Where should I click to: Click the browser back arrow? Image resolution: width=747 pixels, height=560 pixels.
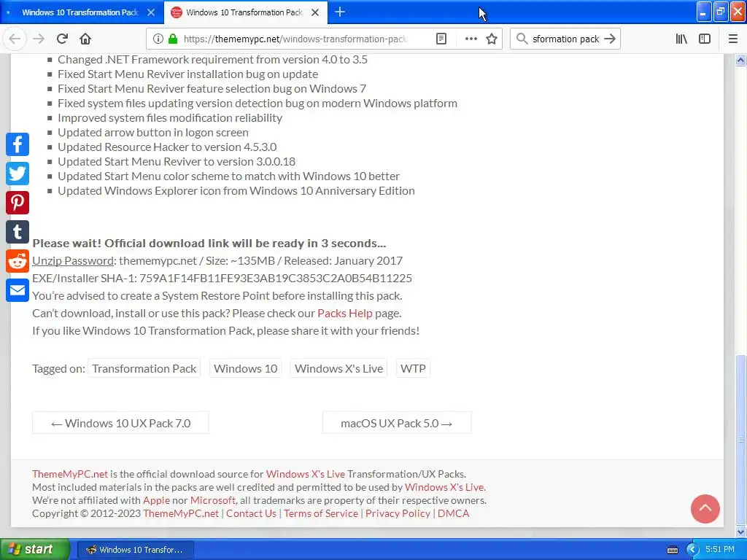15,39
